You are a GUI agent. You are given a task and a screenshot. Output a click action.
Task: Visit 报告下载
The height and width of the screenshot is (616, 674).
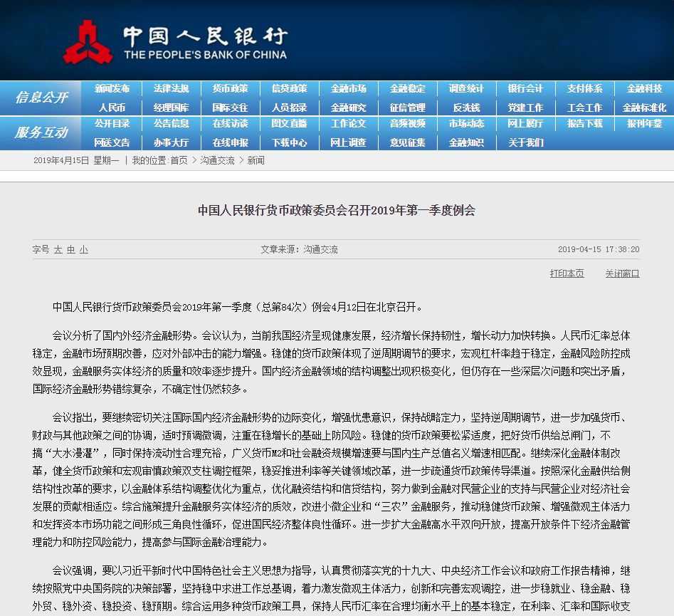pyautogui.click(x=584, y=123)
